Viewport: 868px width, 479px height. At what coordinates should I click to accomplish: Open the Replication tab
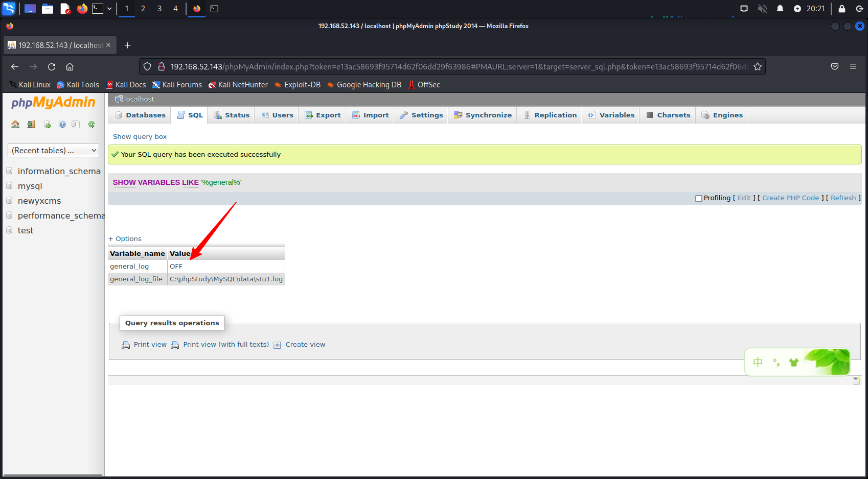tap(550, 115)
